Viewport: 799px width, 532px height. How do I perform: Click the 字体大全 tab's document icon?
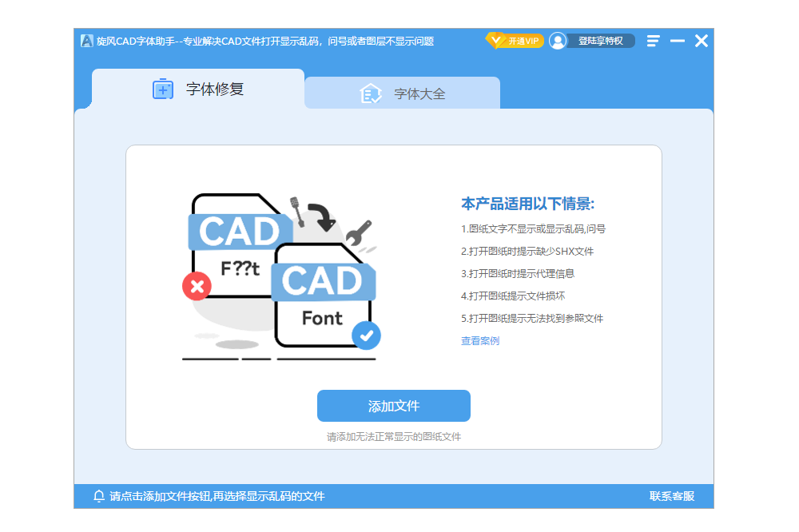[x=370, y=93]
